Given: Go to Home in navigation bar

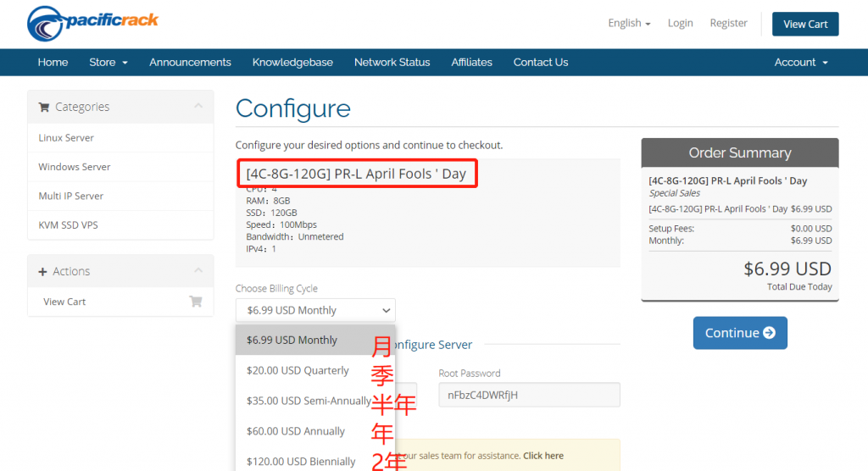Looking at the screenshot, I should pos(53,62).
